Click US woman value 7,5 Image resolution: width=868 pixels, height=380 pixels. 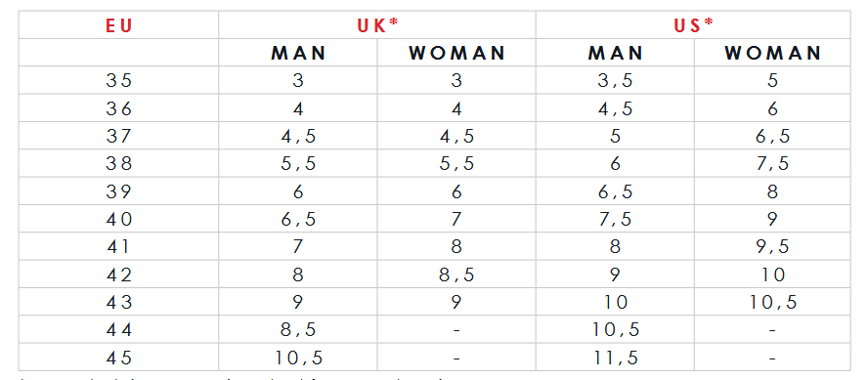[x=773, y=164]
